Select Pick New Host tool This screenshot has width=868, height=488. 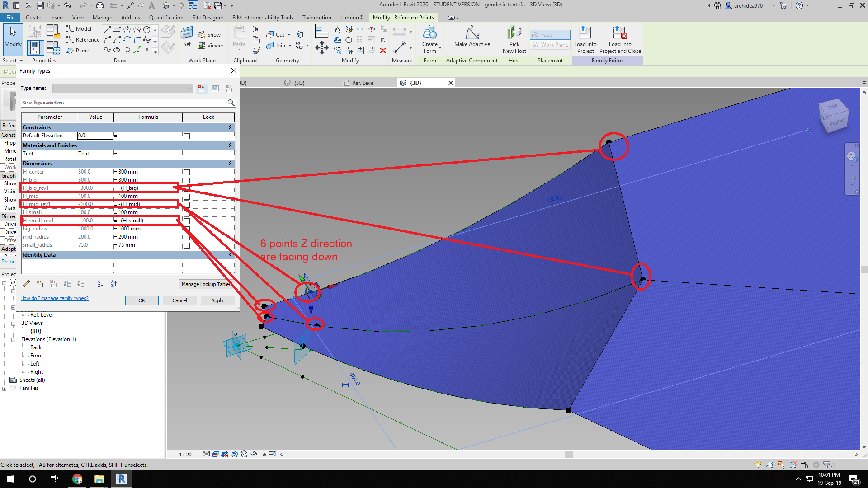click(x=514, y=38)
